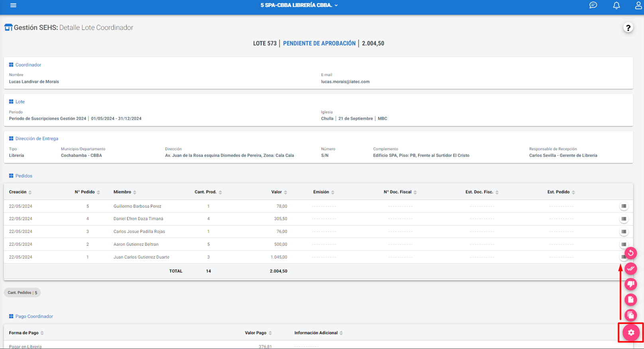Image resolution: width=644 pixels, height=349 pixels.
Task: Open the chat messages icon
Action: (x=593, y=5)
